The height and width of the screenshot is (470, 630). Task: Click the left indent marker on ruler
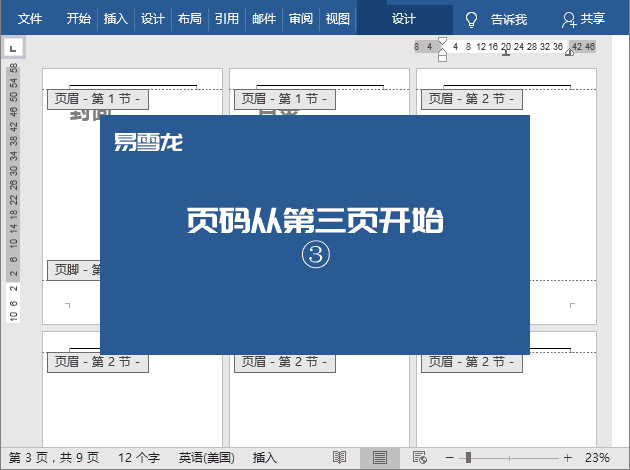click(442, 57)
